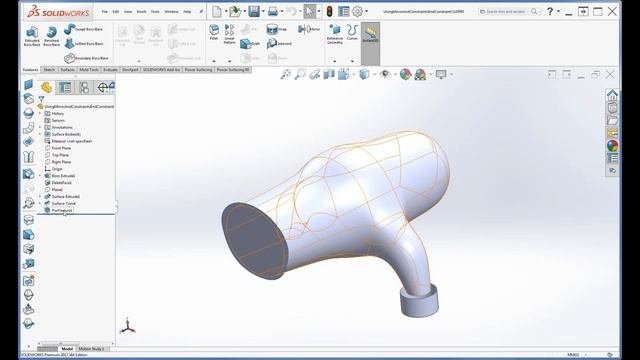
Task: Switch to PropertyManager tab
Action: pos(65,87)
